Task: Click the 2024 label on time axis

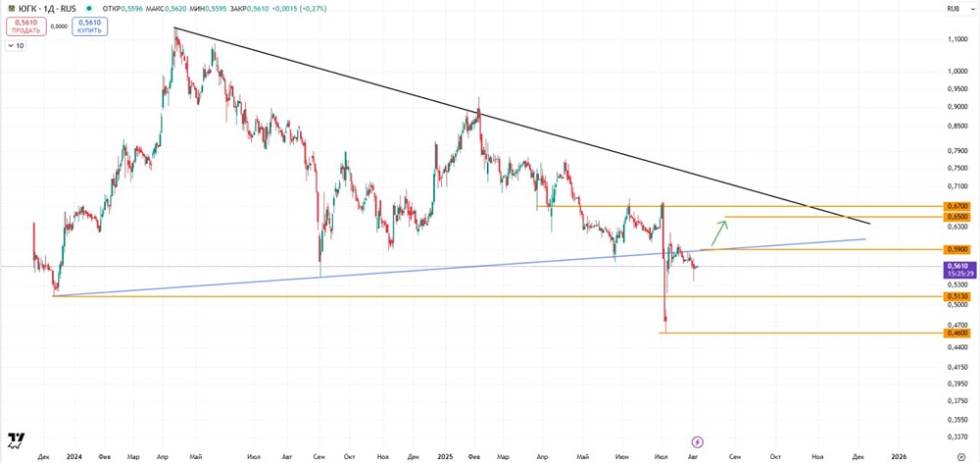Action: pyautogui.click(x=73, y=457)
